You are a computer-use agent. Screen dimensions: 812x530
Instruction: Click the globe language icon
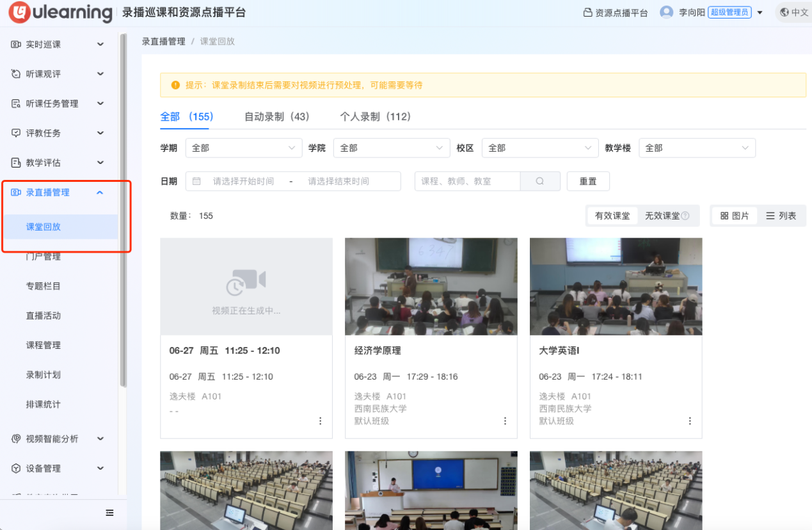[x=784, y=13]
